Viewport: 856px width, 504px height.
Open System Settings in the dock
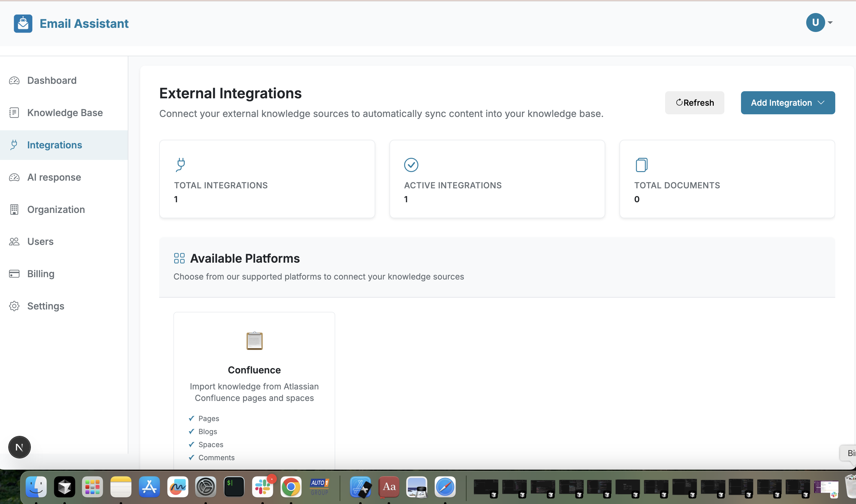pyautogui.click(x=205, y=487)
